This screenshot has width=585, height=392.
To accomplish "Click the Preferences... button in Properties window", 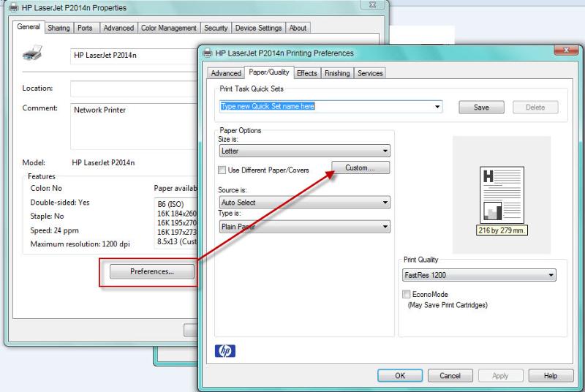I will [x=152, y=271].
